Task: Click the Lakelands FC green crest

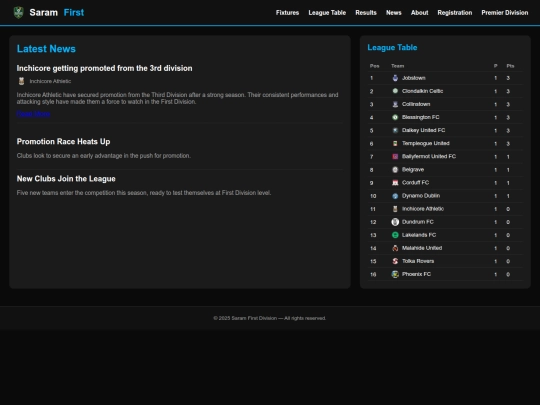Action: tap(395, 235)
